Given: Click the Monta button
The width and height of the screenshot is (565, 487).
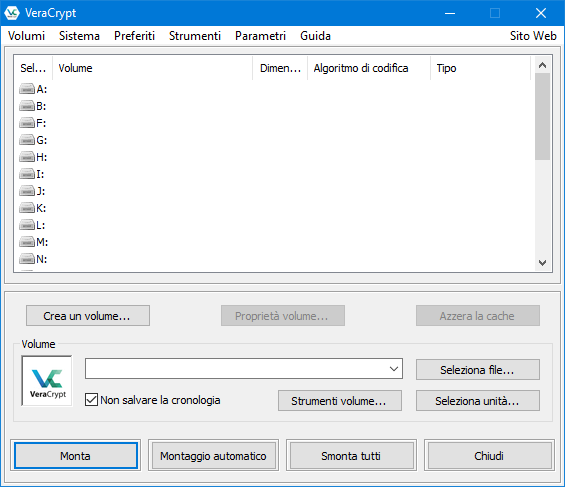Looking at the screenshot, I should (x=76, y=456).
